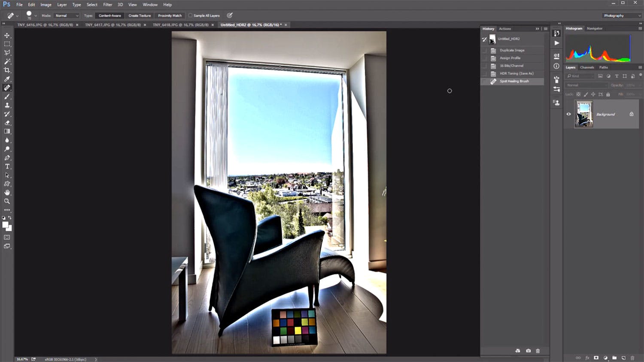Toggle the history brush source for HDR Toning state

485,73
